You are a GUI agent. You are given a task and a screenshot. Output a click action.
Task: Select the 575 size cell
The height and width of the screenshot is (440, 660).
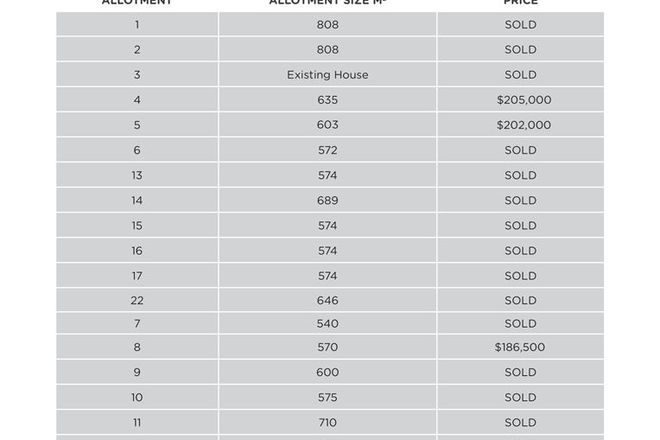point(327,398)
